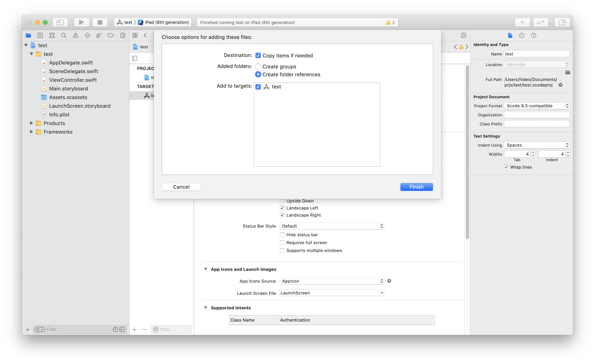Show the History inspector clock icon
The image size is (595, 364).
(x=522, y=35)
